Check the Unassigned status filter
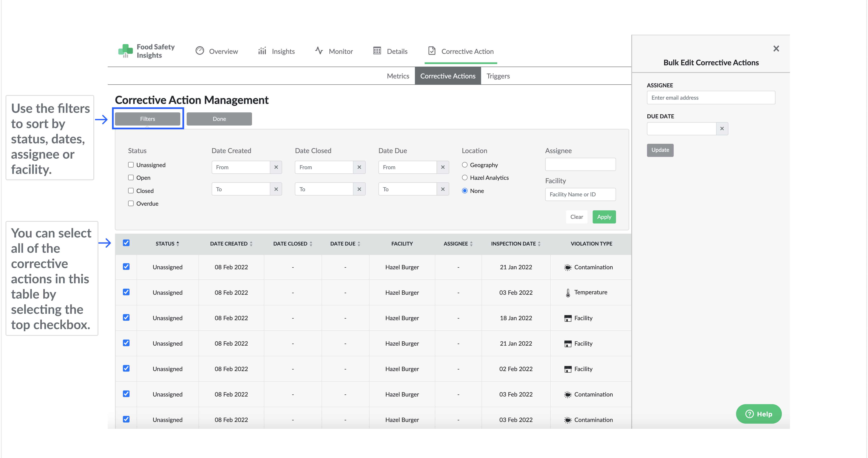Screen dimensions: 868x458 [x=131, y=165]
